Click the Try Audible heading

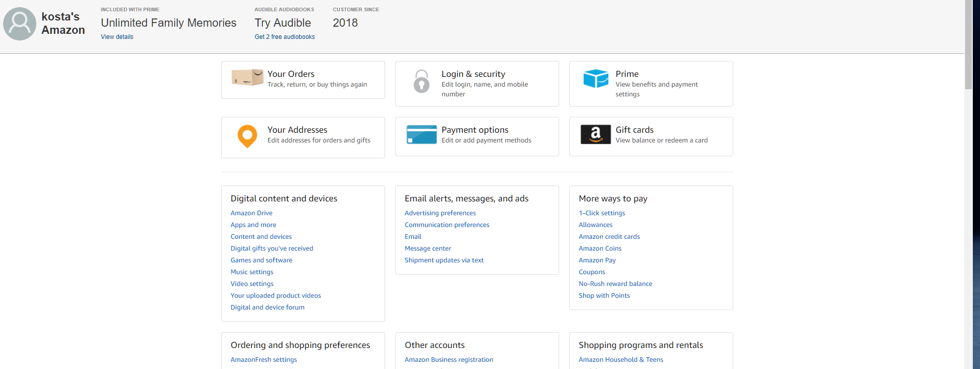click(283, 23)
